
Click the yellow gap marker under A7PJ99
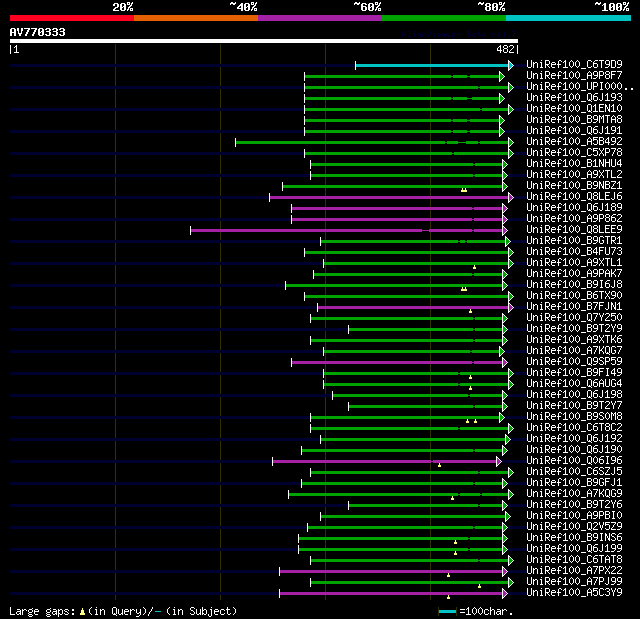(480, 586)
